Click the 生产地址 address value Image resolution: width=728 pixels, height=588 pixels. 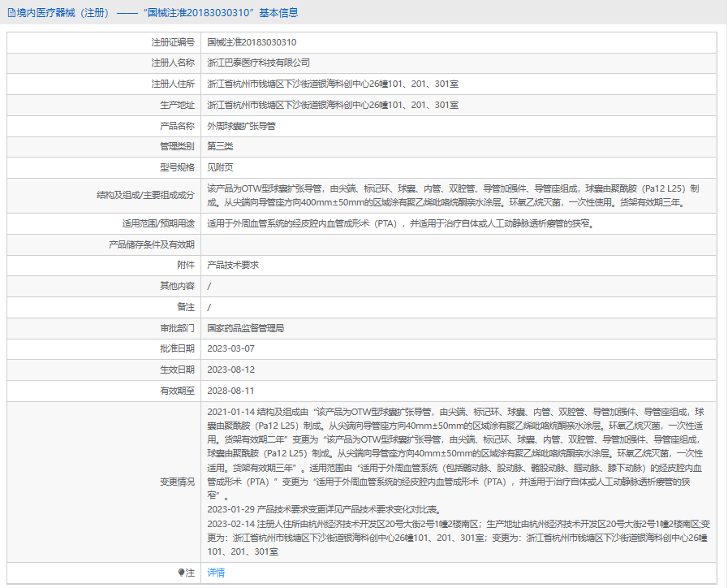point(333,105)
